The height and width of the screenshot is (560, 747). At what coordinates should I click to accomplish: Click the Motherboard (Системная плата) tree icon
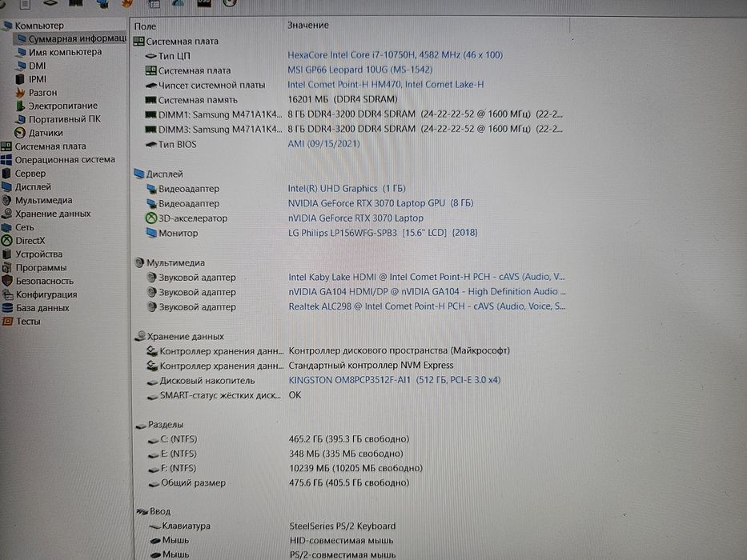(x=6, y=146)
